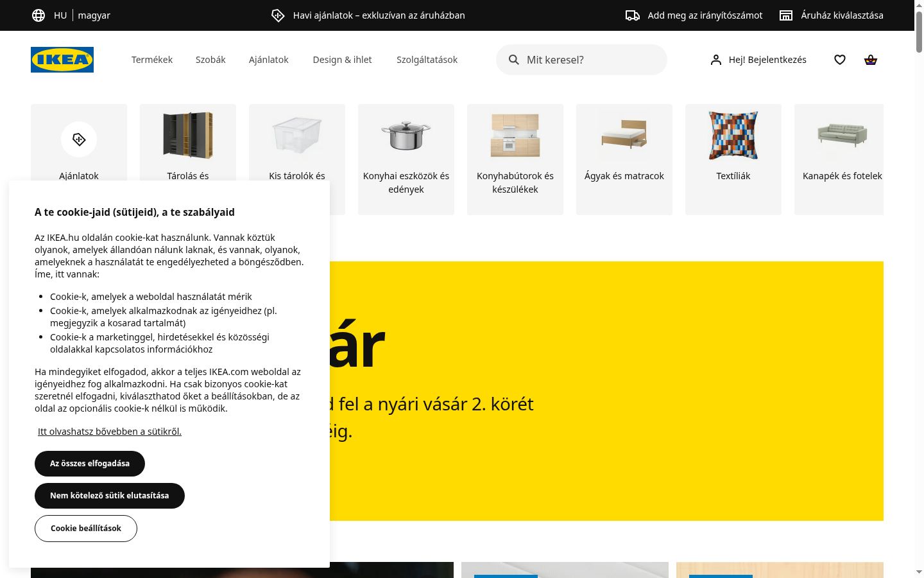Click the user profile login icon
Viewport: 924px width, 578px height.
(716, 60)
